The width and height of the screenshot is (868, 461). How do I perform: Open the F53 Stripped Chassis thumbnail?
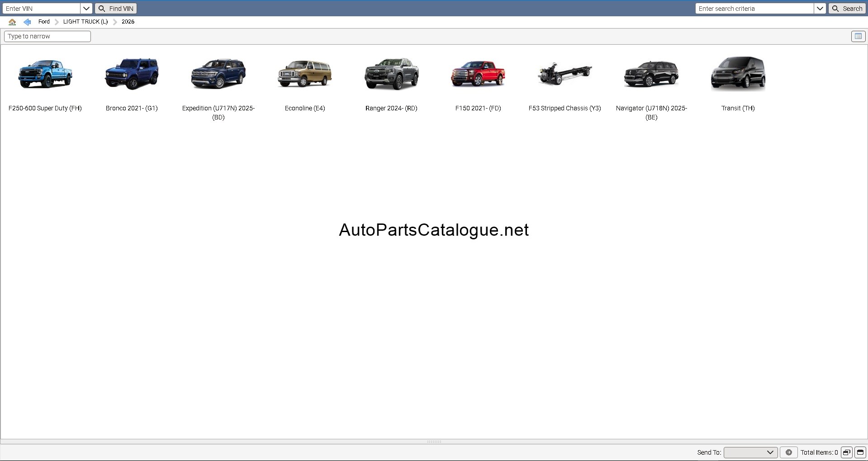coord(565,74)
